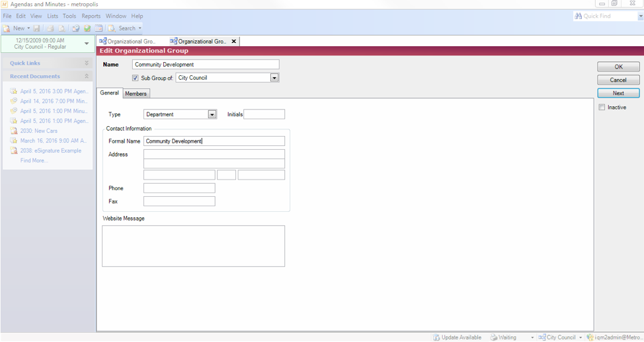Image resolution: width=644 pixels, height=342 pixels.
Task: Open the Edit menu
Action: tap(21, 16)
